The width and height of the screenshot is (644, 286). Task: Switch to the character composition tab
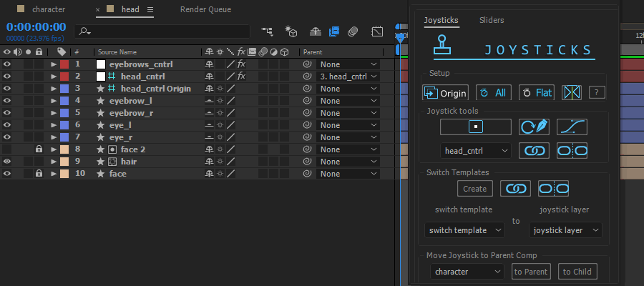49,9
